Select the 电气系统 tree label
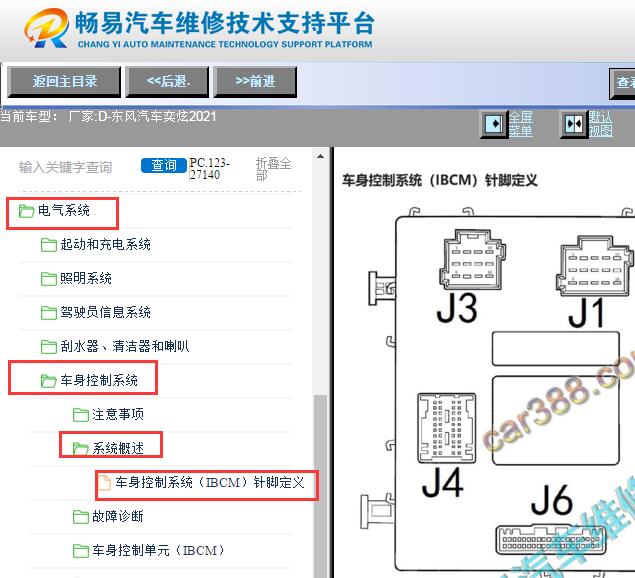 click(x=64, y=211)
